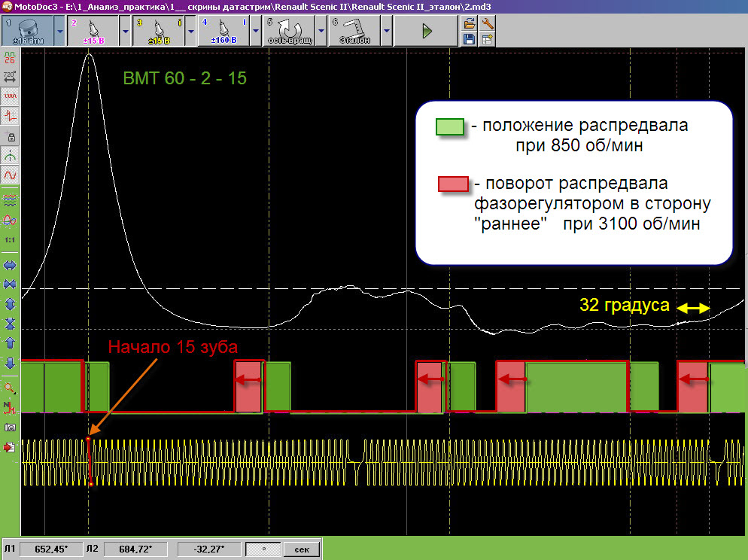748x560 pixels.
Task: Export data with red arrow document icon
Action: (x=10, y=447)
